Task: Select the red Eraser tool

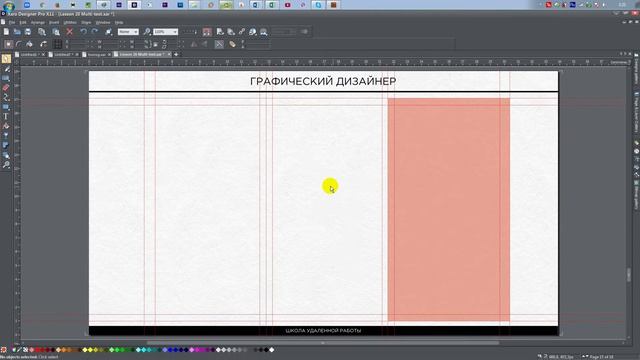Action: 6,88
